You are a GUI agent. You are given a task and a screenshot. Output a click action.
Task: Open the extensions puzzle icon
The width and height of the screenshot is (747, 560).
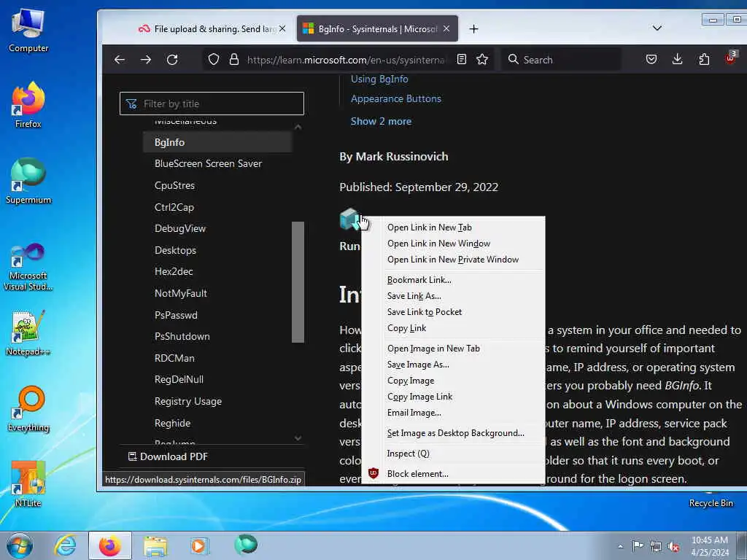[704, 60]
